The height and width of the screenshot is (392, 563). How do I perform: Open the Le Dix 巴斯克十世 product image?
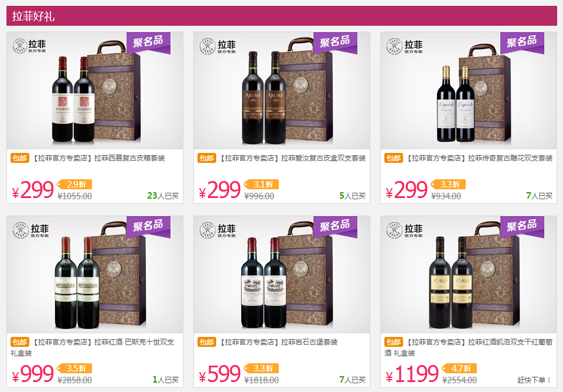[95, 275]
